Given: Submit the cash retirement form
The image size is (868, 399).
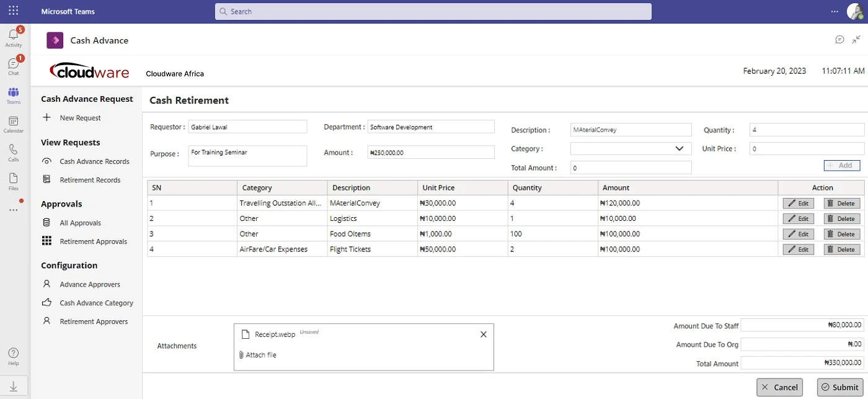Looking at the screenshot, I should point(839,387).
